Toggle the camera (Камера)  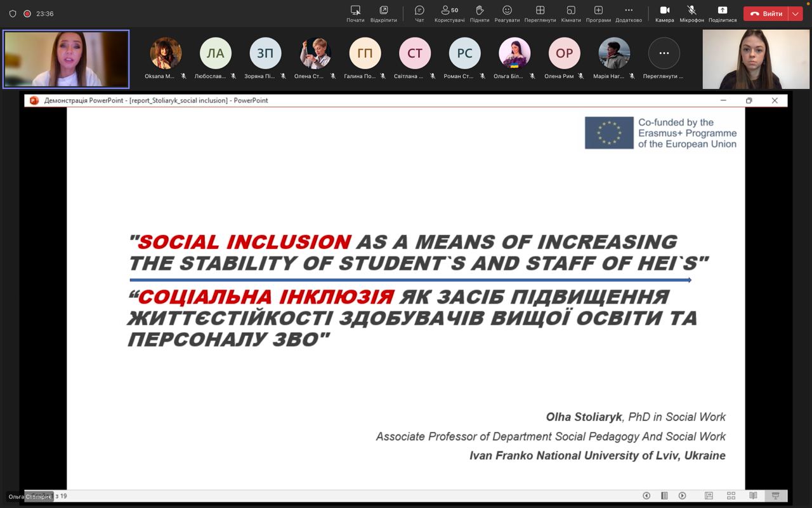pos(664,13)
